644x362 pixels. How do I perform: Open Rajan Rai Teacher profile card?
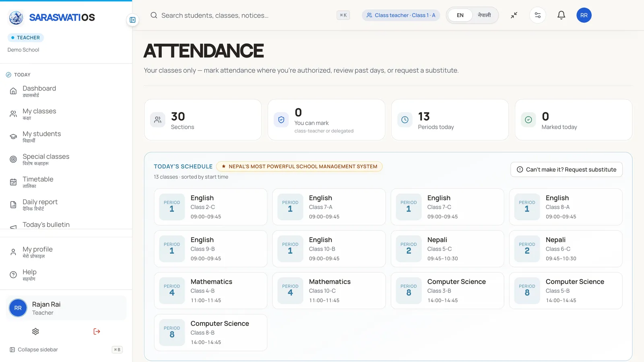point(66,308)
